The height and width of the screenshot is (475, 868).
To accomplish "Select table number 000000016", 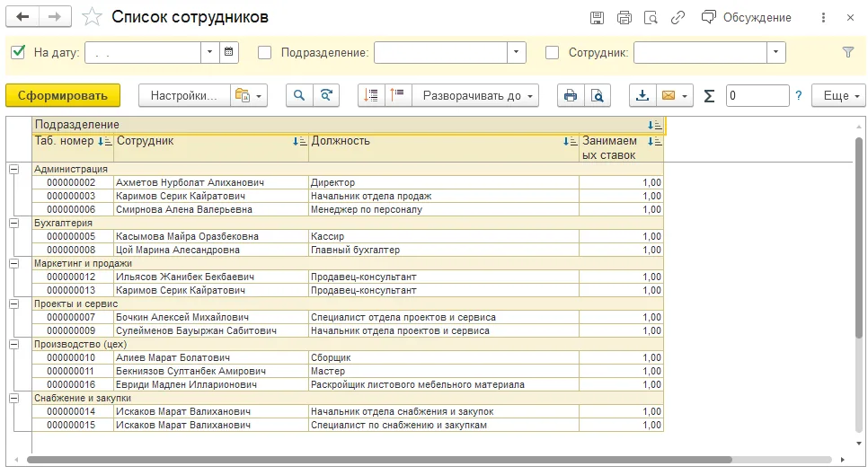I will point(73,385).
